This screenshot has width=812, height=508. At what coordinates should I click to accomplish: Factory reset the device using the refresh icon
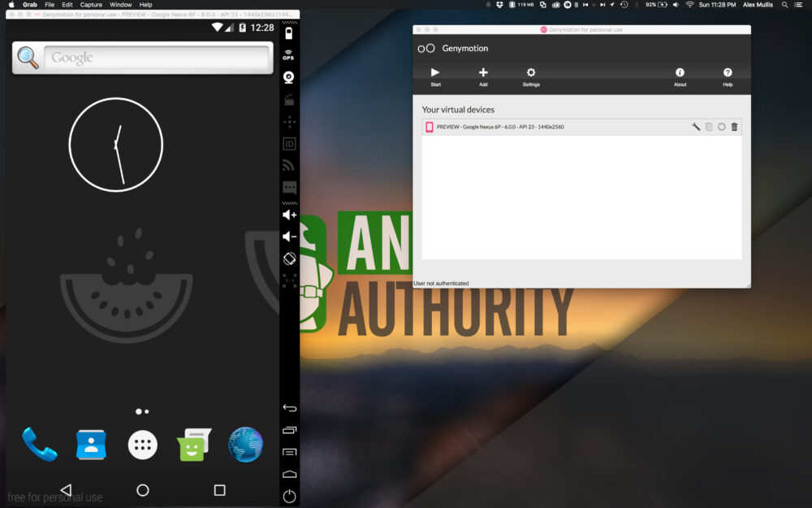[x=721, y=127]
